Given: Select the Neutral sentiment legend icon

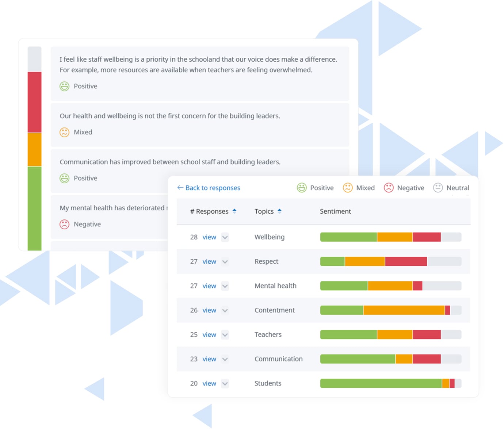Looking at the screenshot, I should [438, 188].
